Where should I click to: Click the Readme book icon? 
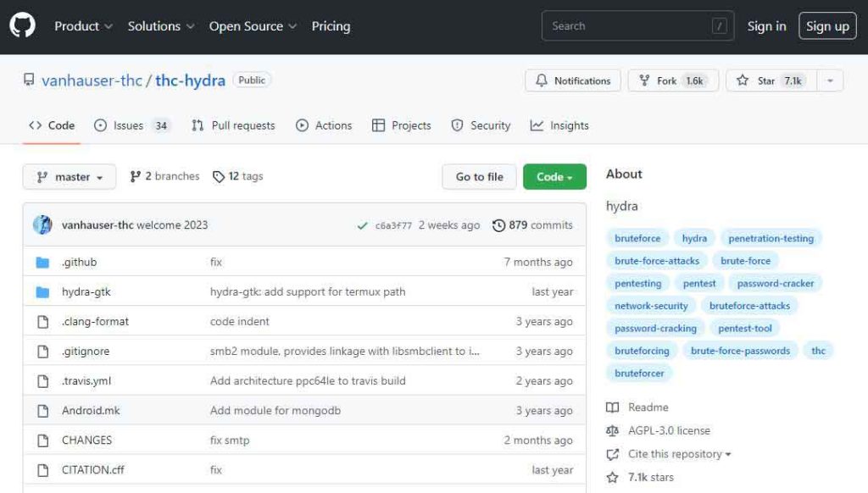pos(613,407)
